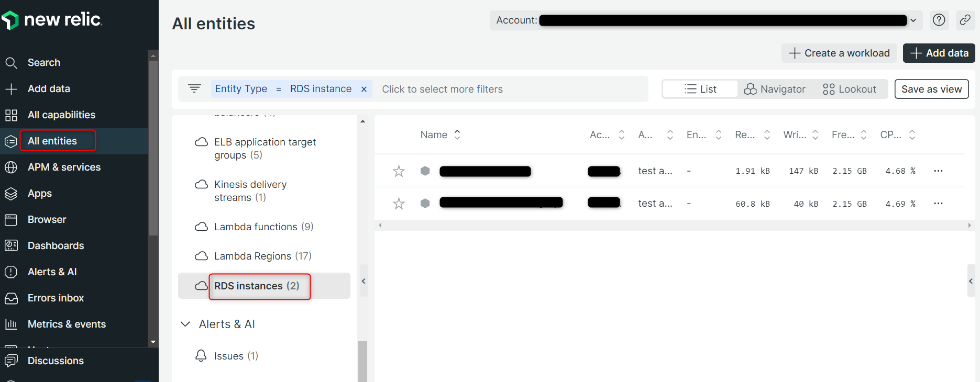Click the dark Add data button
This screenshot has width=980, height=382.
click(x=939, y=53)
